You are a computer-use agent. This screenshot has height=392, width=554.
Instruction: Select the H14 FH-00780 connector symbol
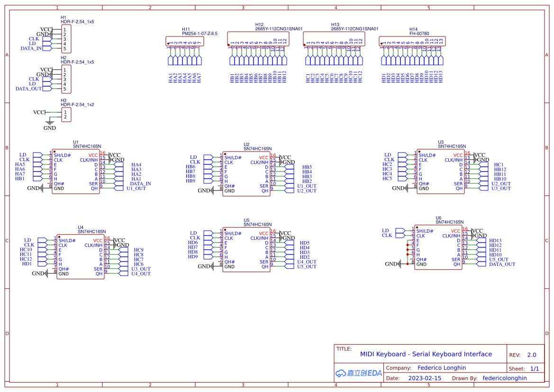click(x=412, y=41)
